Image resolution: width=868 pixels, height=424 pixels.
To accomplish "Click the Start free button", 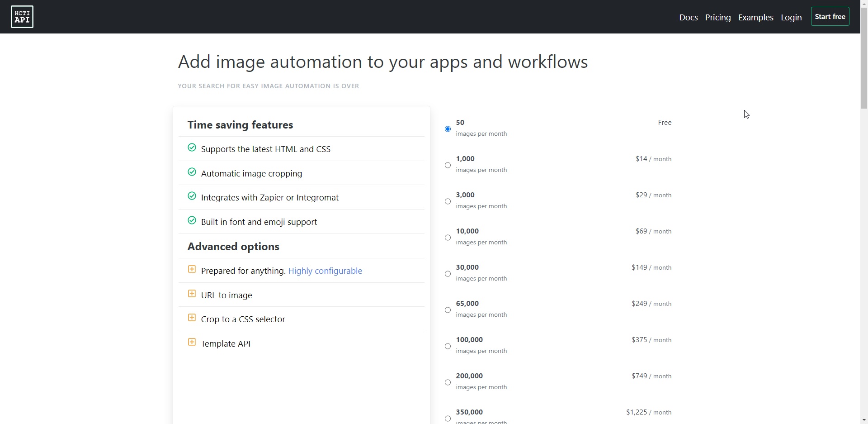I will pos(830,17).
